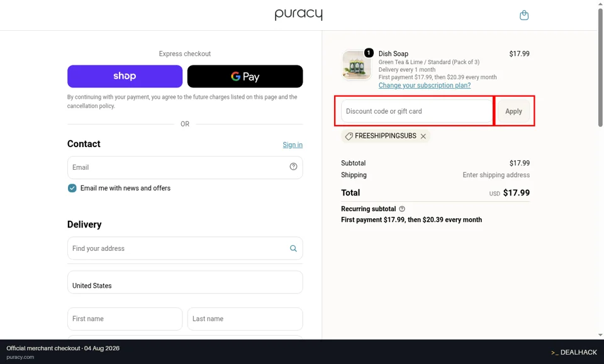Click the Recurring subtotal info icon

coord(402,209)
